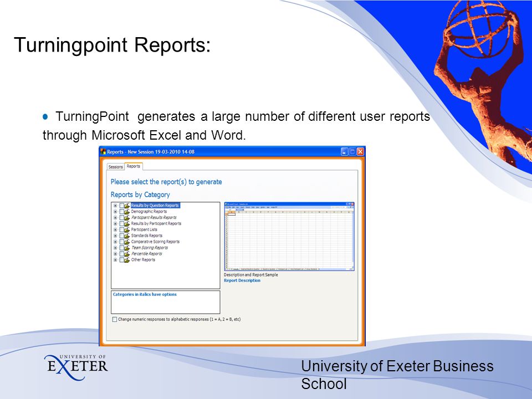Expand Comparative Scoring Reports category
The width and height of the screenshot is (532, 399).
(x=115, y=242)
